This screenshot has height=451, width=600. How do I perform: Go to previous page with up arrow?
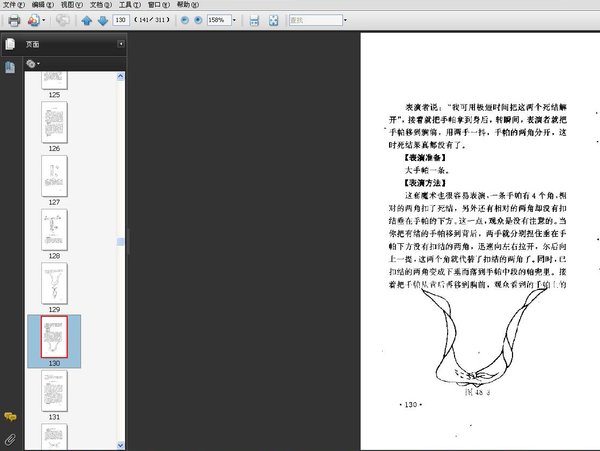click(x=87, y=21)
